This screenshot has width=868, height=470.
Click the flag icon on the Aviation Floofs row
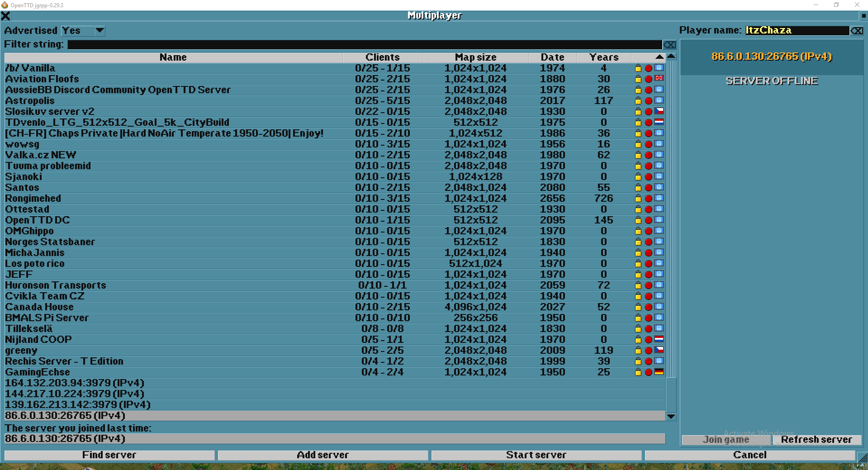coord(659,78)
